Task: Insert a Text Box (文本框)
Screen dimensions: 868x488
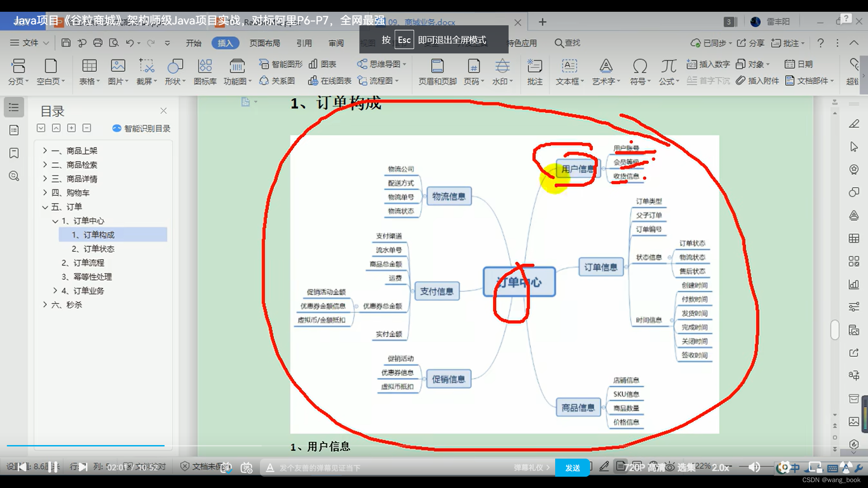Action: (570, 71)
